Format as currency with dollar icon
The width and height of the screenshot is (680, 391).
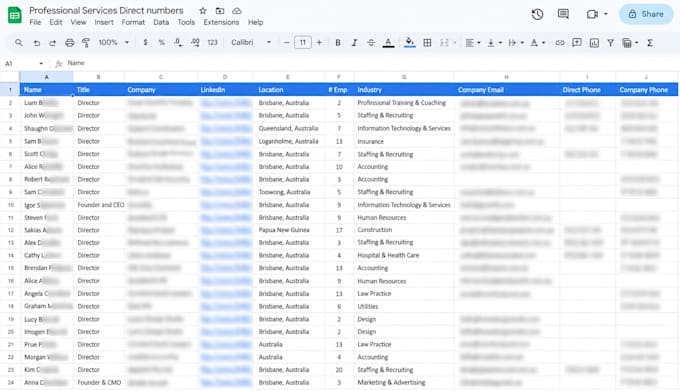tap(145, 42)
